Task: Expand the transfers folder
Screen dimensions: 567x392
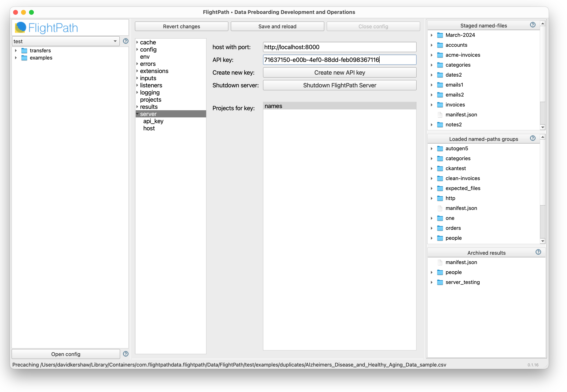Action: (x=16, y=51)
